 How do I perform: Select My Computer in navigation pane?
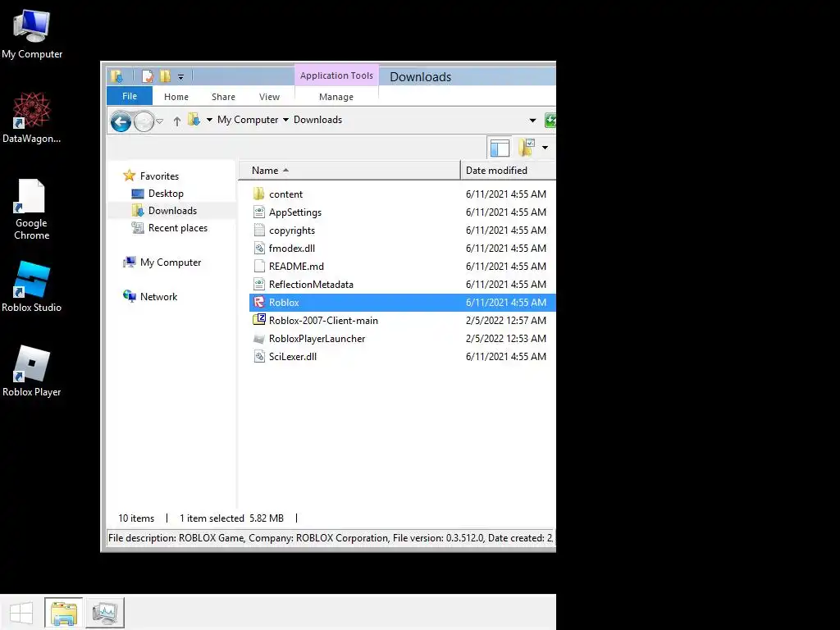(171, 262)
